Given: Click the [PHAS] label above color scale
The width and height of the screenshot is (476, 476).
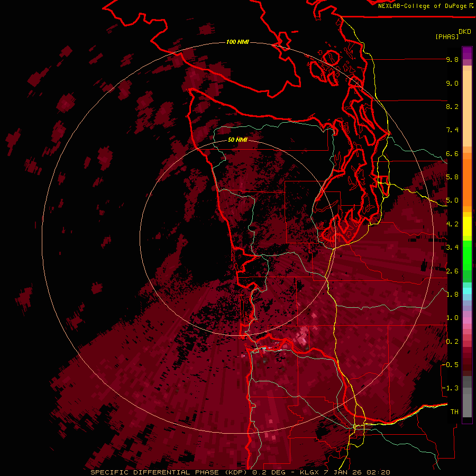Looking at the screenshot, I should click(x=447, y=37).
